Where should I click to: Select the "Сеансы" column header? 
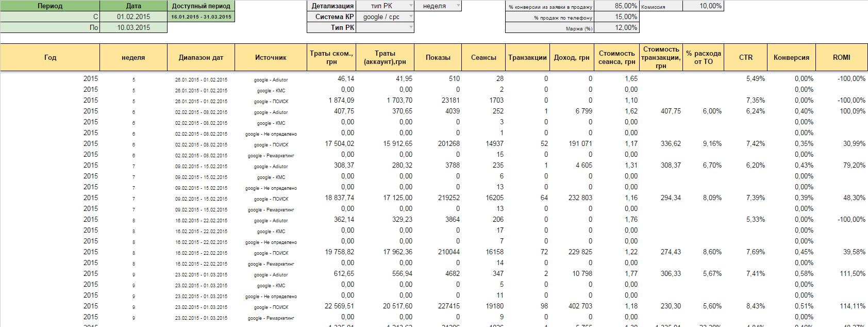(x=483, y=57)
